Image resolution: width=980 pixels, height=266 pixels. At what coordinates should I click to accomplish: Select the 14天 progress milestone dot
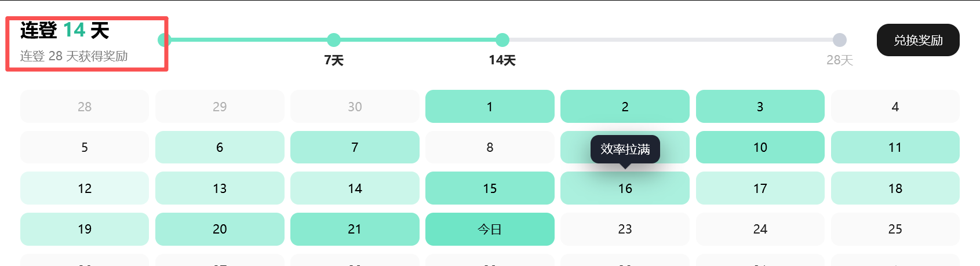click(x=502, y=40)
